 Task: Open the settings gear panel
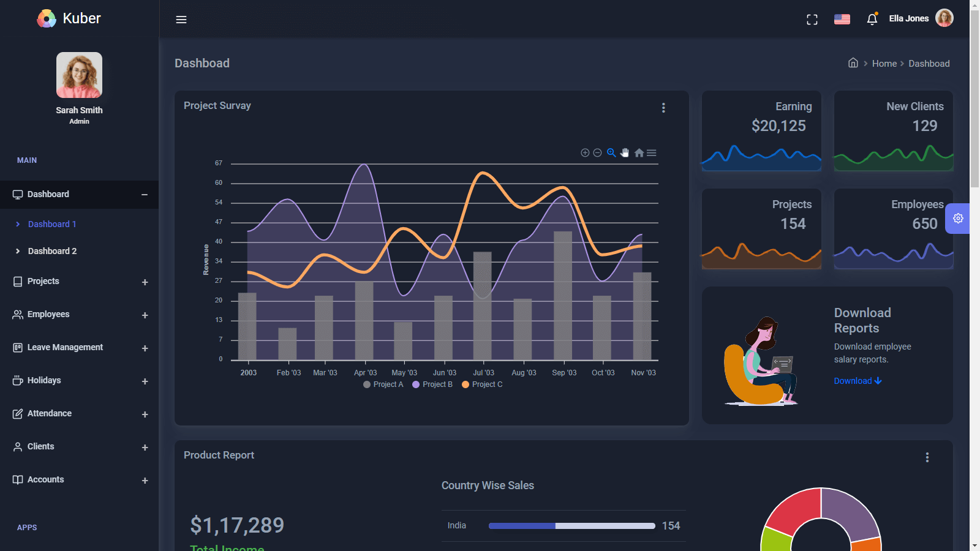point(958,219)
